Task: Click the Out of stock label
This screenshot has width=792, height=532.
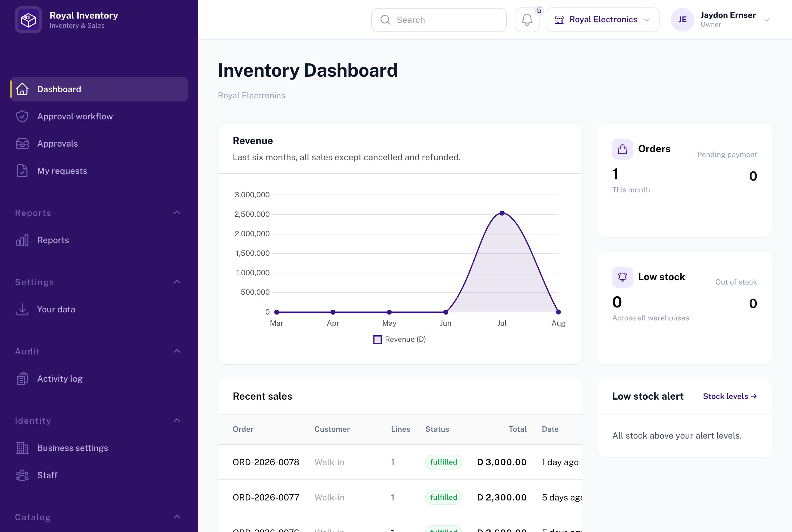Action: [x=736, y=282]
